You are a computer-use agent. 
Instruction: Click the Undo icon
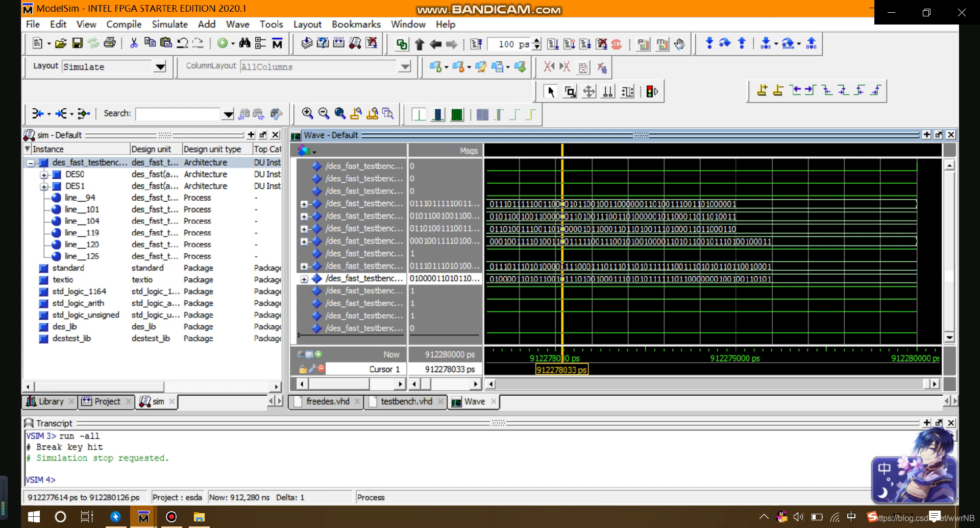click(x=182, y=43)
